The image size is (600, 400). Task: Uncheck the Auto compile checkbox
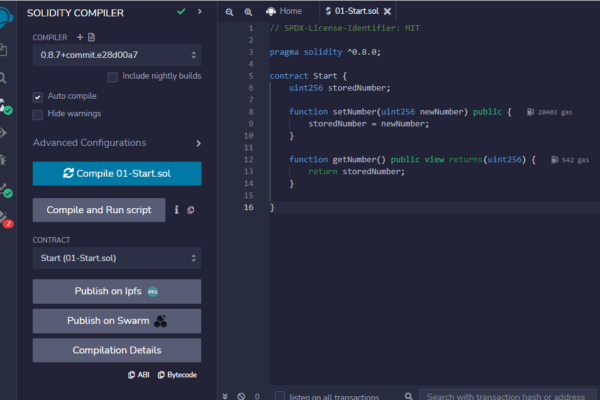click(x=38, y=97)
